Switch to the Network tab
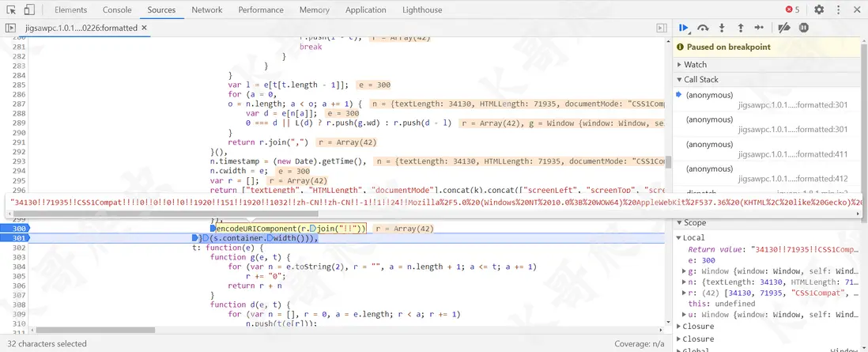868x352 pixels. click(206, 9)
